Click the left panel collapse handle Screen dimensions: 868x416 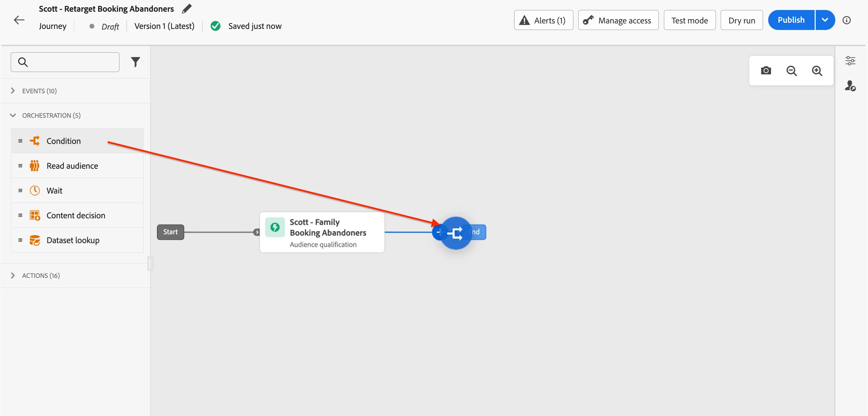click(150, 263)
